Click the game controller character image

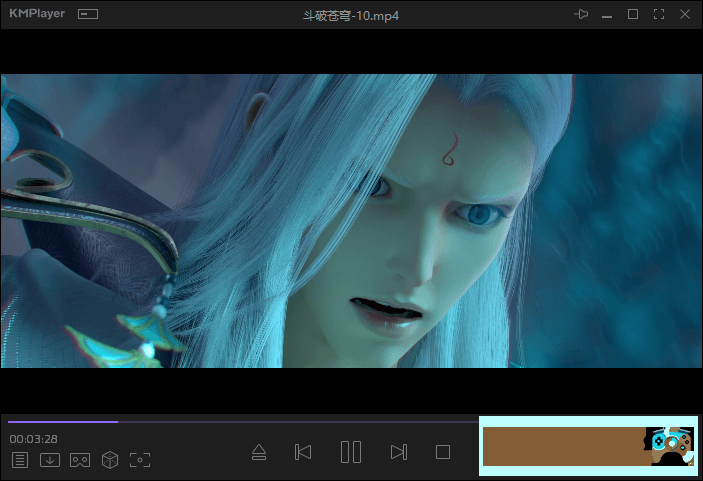669,446
